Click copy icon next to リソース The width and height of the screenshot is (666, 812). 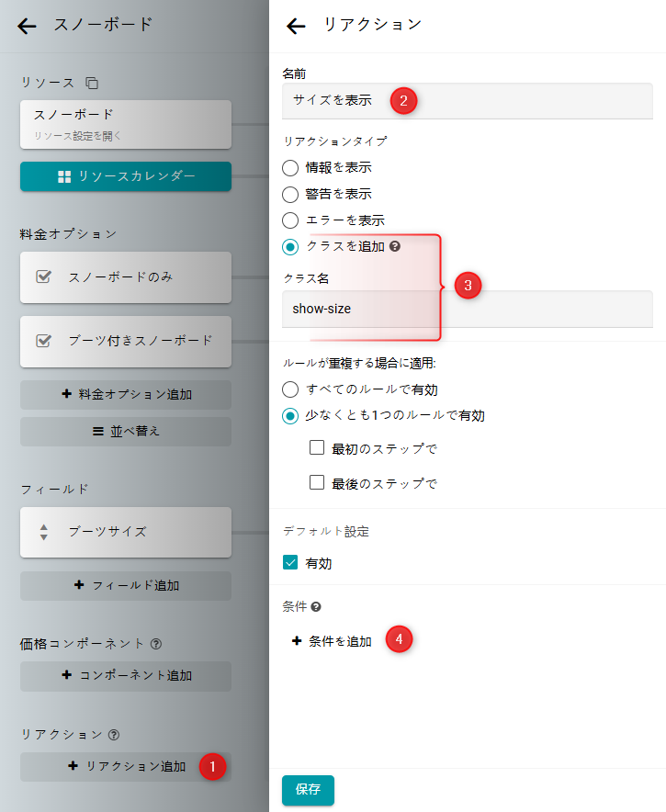coord(90,83)
